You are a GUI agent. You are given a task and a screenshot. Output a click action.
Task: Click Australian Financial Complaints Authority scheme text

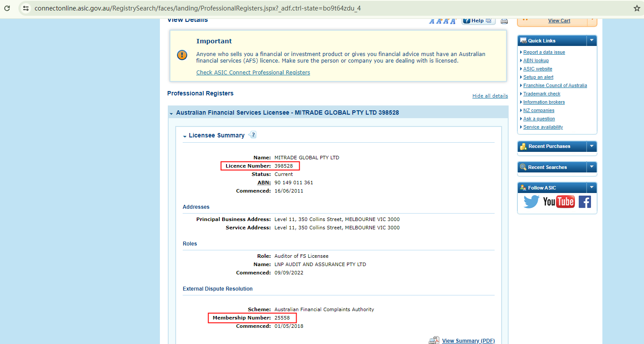pyautogui.click(x=324, y=309)
